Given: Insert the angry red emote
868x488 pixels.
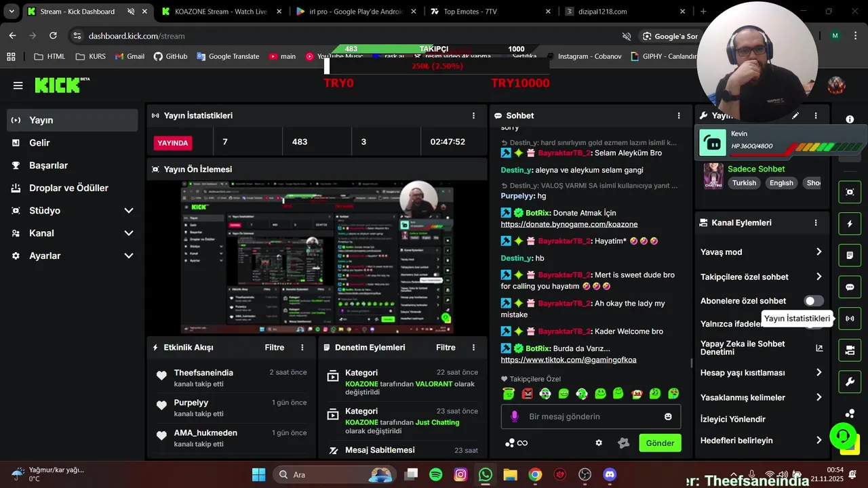Looking at the screenshot, I should [x=527, y=393].
